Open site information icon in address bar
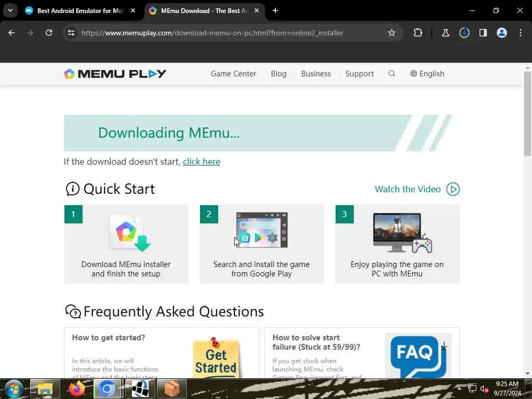Image resolution: width=532 pixels, height=399 pixels. 71,33
